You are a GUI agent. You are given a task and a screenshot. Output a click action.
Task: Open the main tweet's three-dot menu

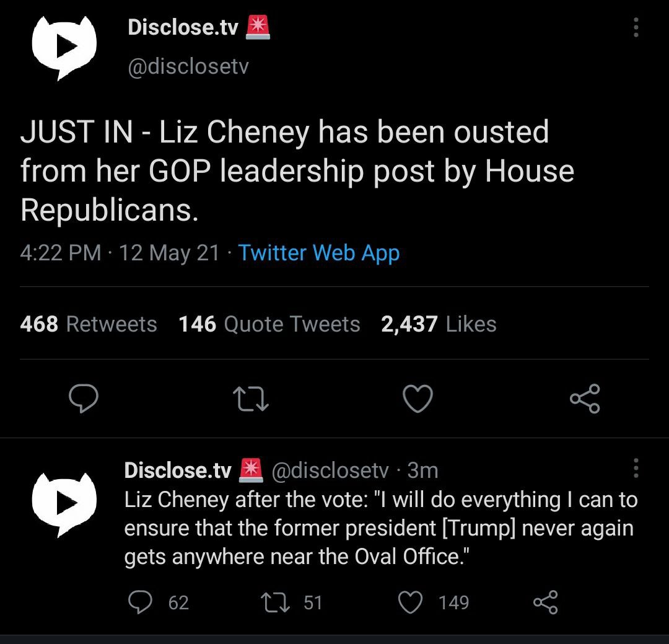pyautogui.click(x=636, y=28)
